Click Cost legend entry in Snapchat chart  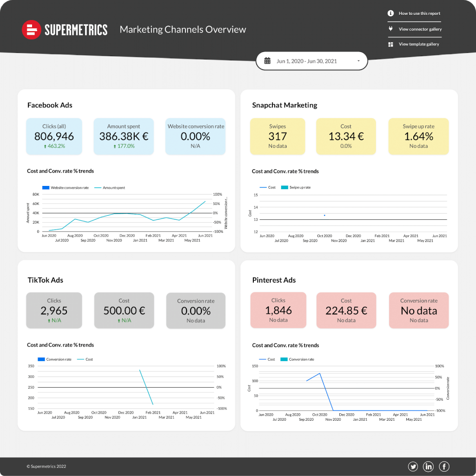coord(268,187)
